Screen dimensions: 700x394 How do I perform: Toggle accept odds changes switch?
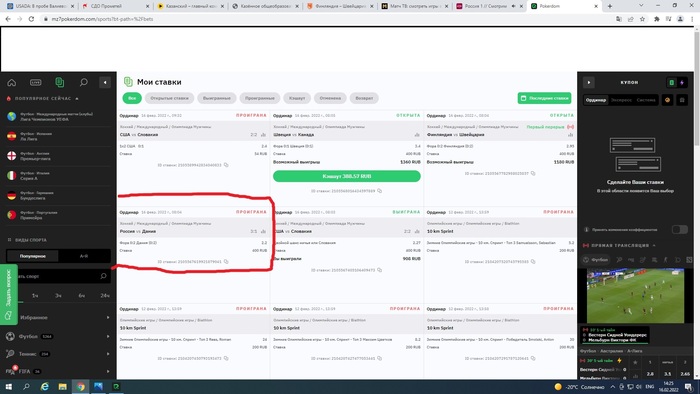pos(679,229)
